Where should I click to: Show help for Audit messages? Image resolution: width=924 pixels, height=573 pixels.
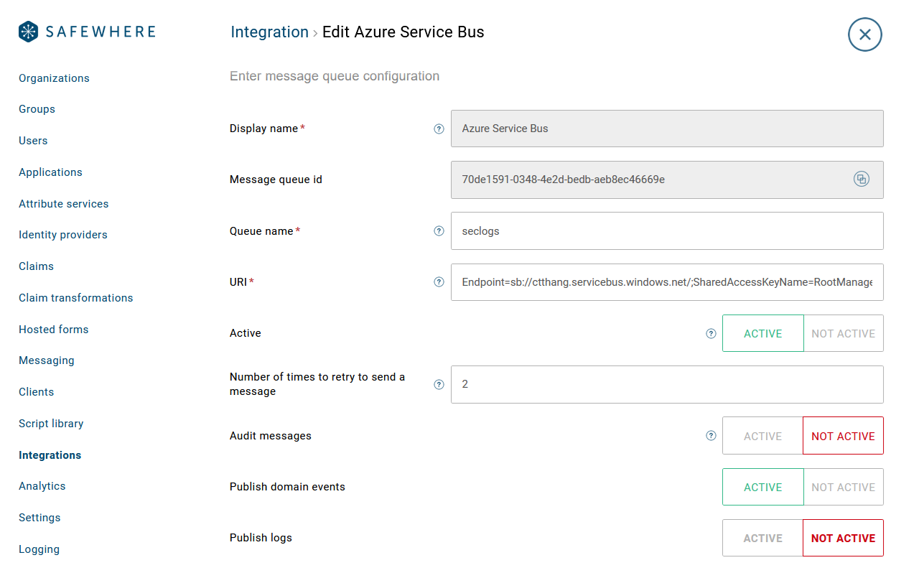point(711,436)
